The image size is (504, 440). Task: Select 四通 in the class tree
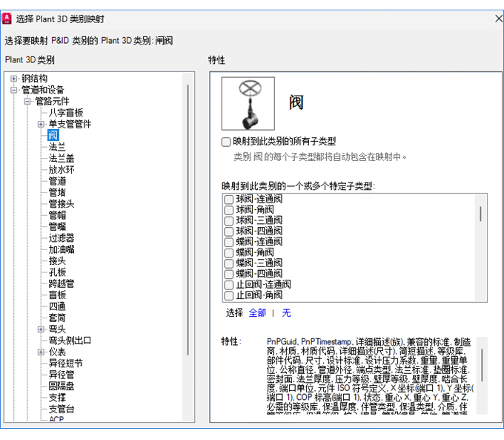tap(57, 306)
